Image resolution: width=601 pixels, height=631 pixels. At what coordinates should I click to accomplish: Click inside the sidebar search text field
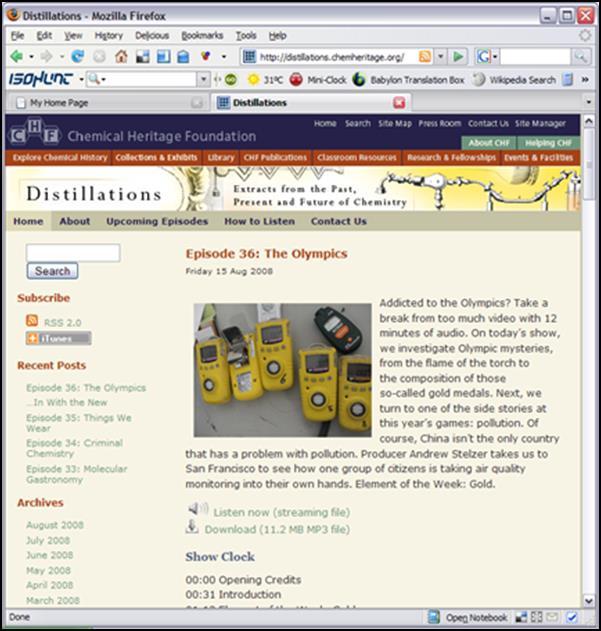73,253
